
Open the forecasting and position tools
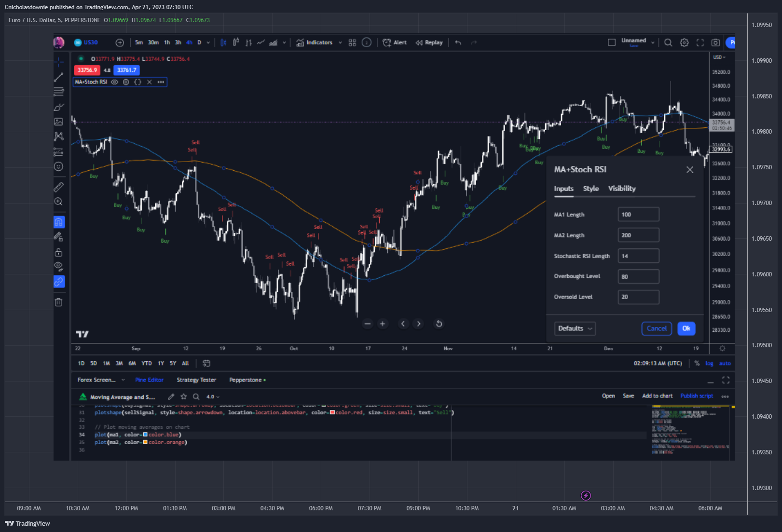[x=59, y=152]
